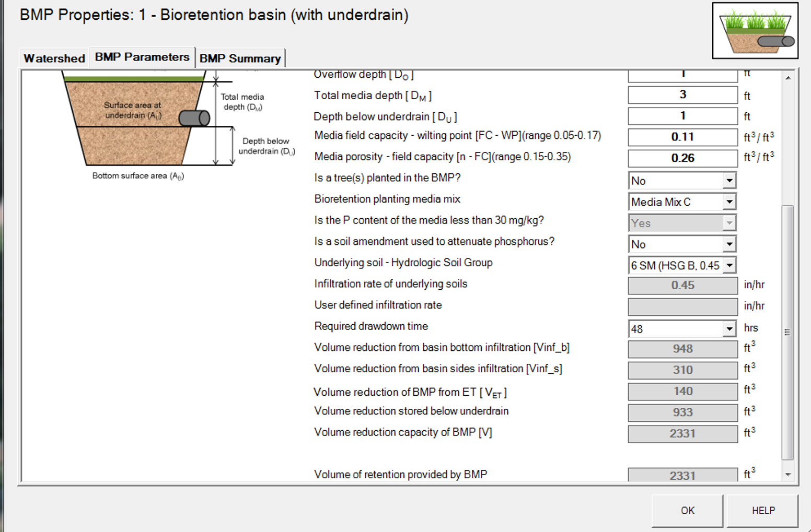Open the tree planted in BMP dropdown
The height and width of the screenshot is (532, 811).
click(x=729, y=180)
